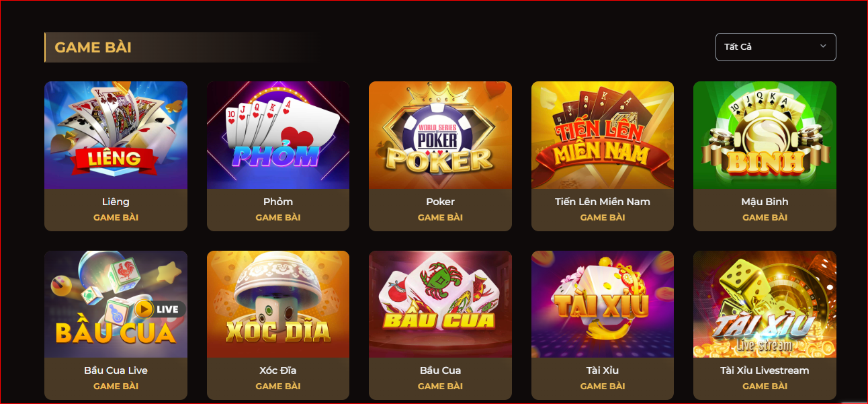This screenshot has width=868, height=404.
Task: Select GAME BÀI tag under Xóc Đĩa
Action: [x=278, y=387]
